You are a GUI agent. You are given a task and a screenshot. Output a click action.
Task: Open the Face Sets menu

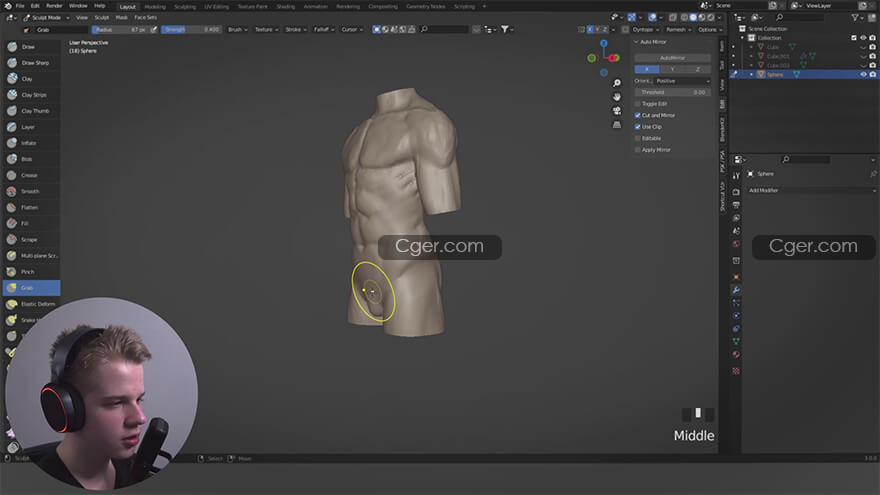coord(145,17)
